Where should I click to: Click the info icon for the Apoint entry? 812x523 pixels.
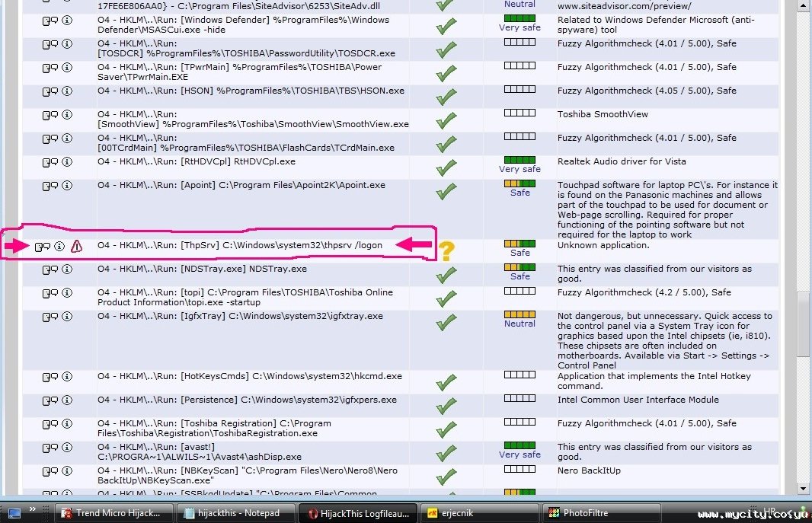(67, 186)
